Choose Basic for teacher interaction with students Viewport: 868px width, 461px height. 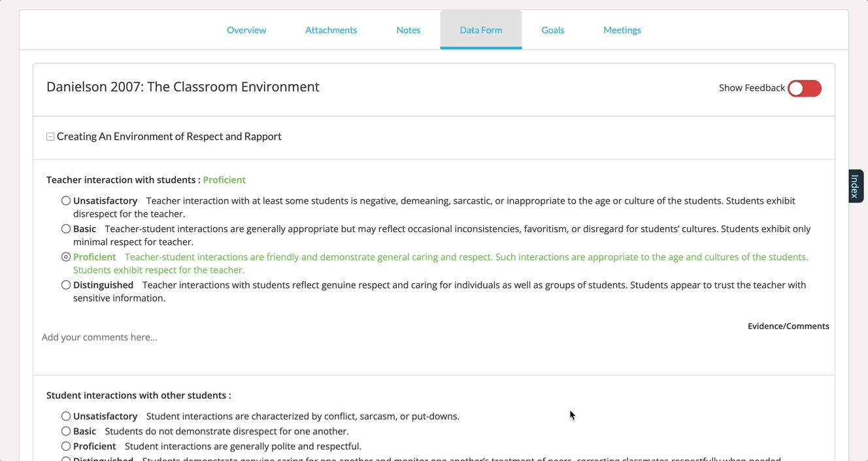(66, 229)
